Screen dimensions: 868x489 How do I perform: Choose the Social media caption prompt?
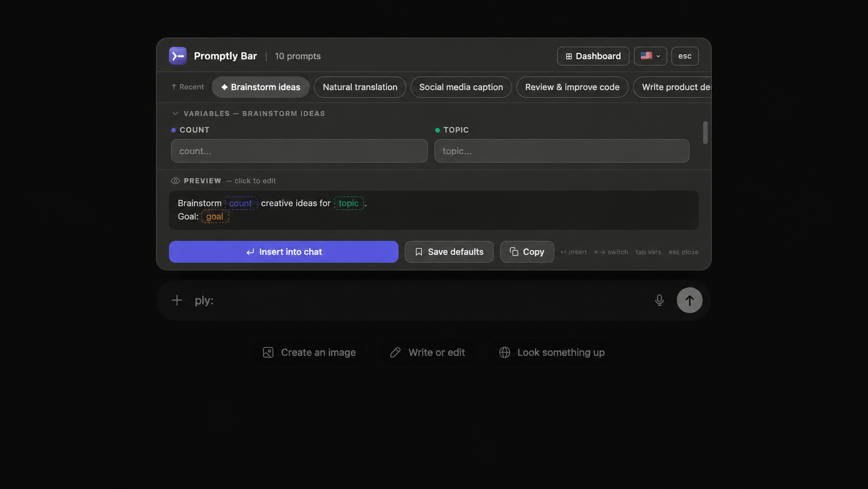pos(461,87)
